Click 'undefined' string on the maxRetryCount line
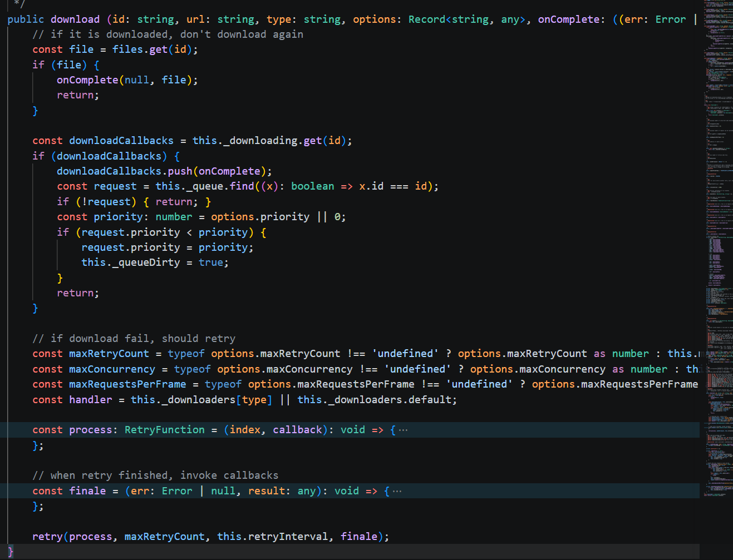Screen dimensions: 733x560 tap(405, 354)
